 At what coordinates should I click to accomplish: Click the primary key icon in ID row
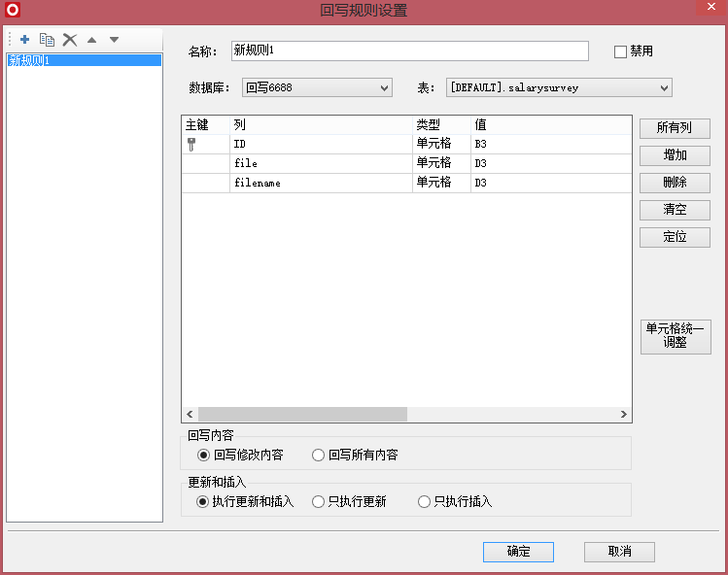[191, 145]
